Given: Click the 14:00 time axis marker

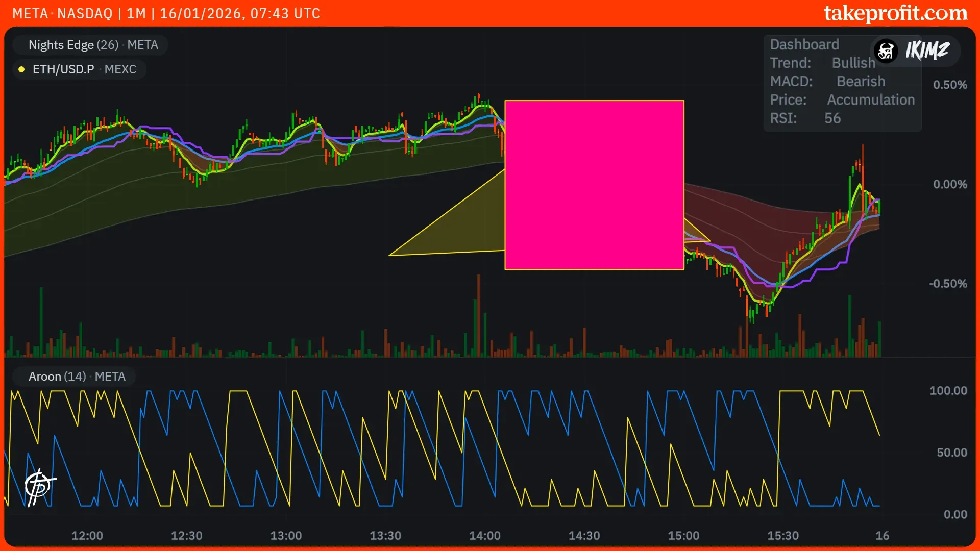Looking at the screenshot, I should pyautogui.click(x=484, y=536).
